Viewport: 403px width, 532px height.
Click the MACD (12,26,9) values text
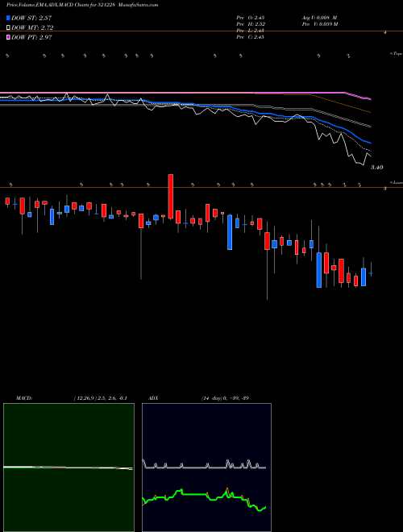101,398
